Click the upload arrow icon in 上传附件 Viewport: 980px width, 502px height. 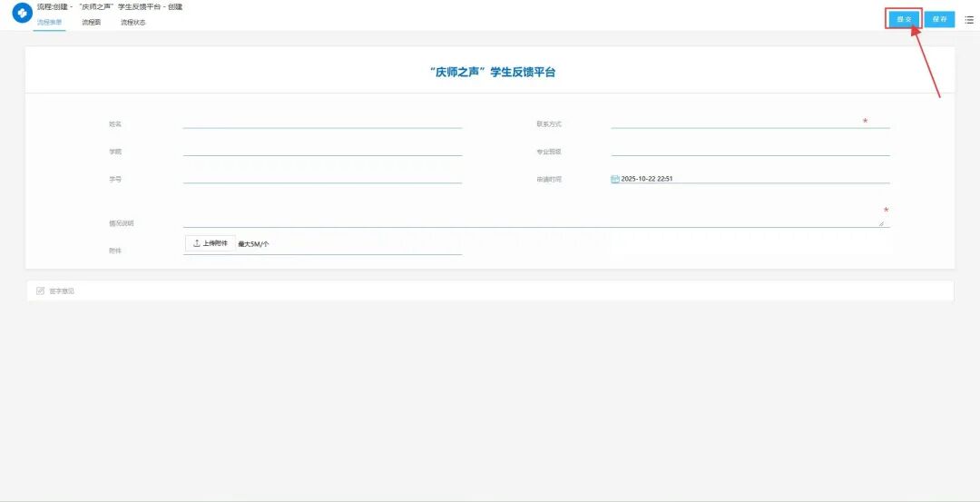[x=196, y=244]
